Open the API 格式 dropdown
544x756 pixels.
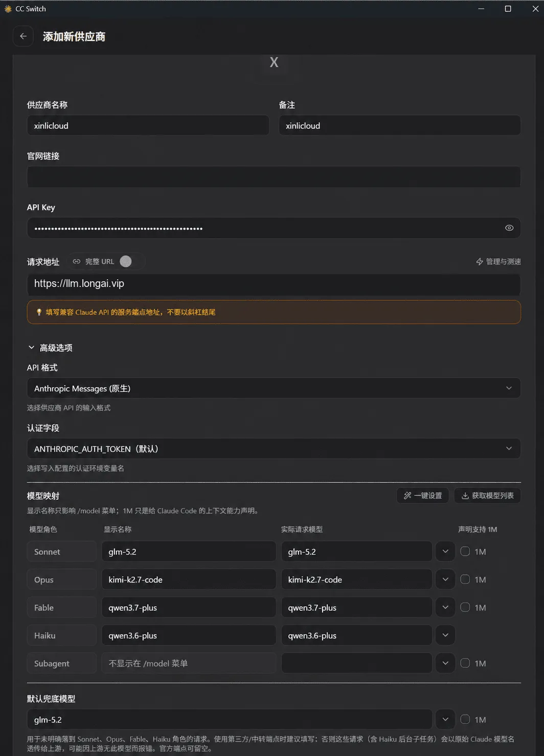pyautogui.click(x=274, y=388)
